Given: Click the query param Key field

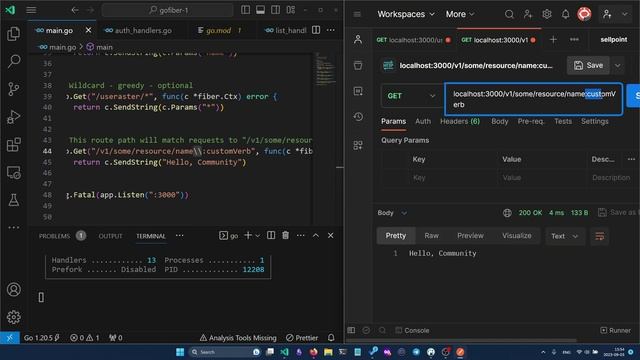Looking at the screenshot, I should click(x=453, y=178).
